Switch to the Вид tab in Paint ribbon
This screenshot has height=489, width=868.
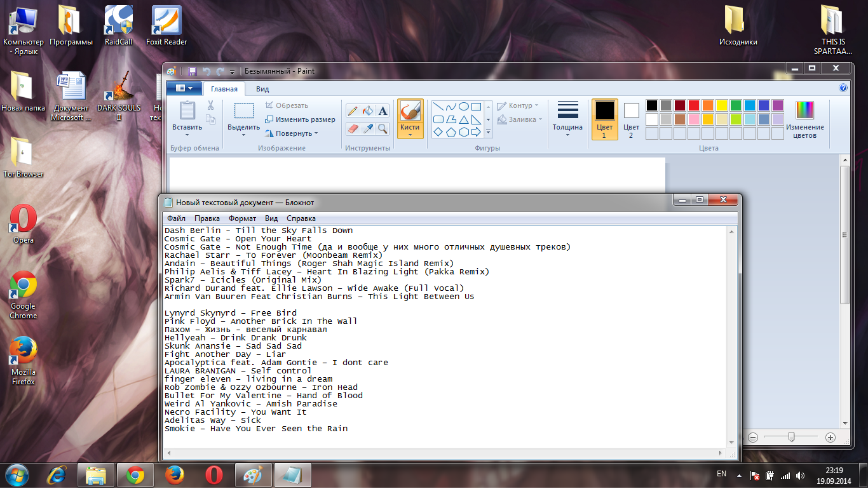click(x=262, y=89)
